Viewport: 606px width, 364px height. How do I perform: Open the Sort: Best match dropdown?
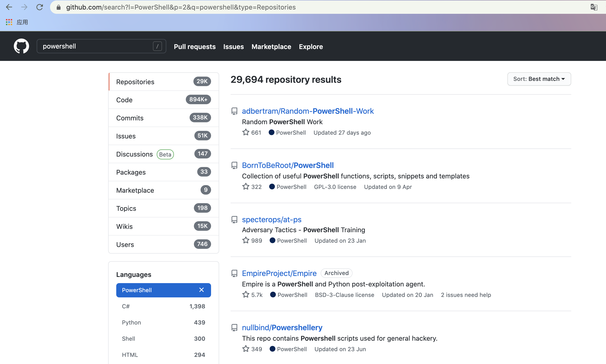point(539,79)
